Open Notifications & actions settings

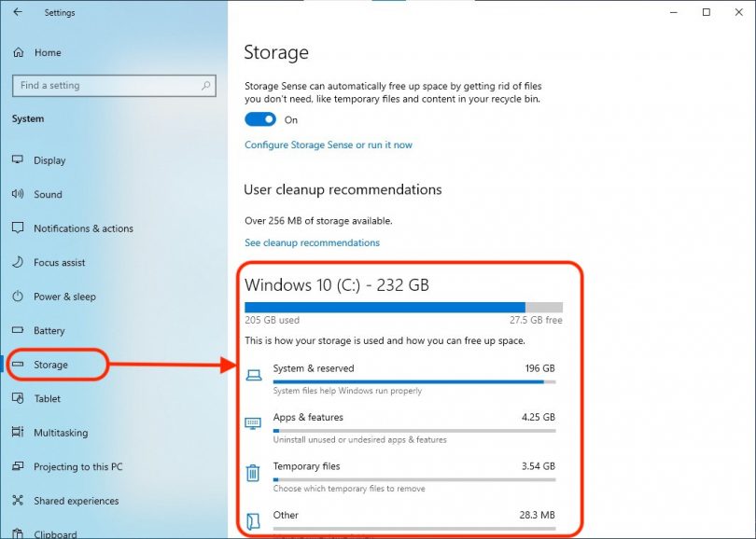point(83,228)
